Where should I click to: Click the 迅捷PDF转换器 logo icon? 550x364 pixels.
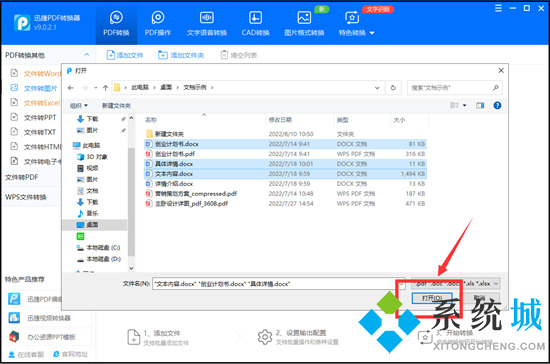[22, 23]
